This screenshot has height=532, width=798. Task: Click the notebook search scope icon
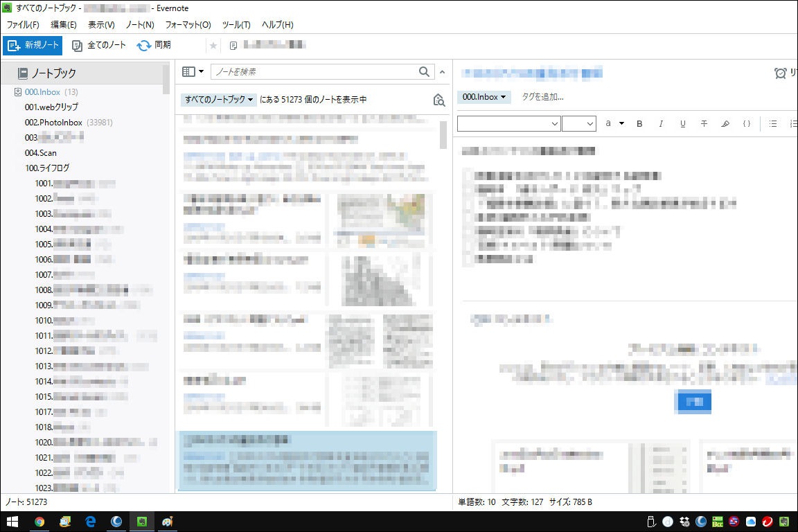tap(438, 100)
